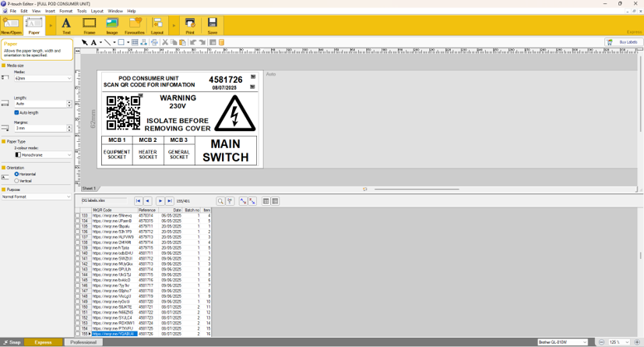This screenshot has width=644, height=347.
Task: Expand the line tool dropdown arrow
Action: click(x=114, y=42)
